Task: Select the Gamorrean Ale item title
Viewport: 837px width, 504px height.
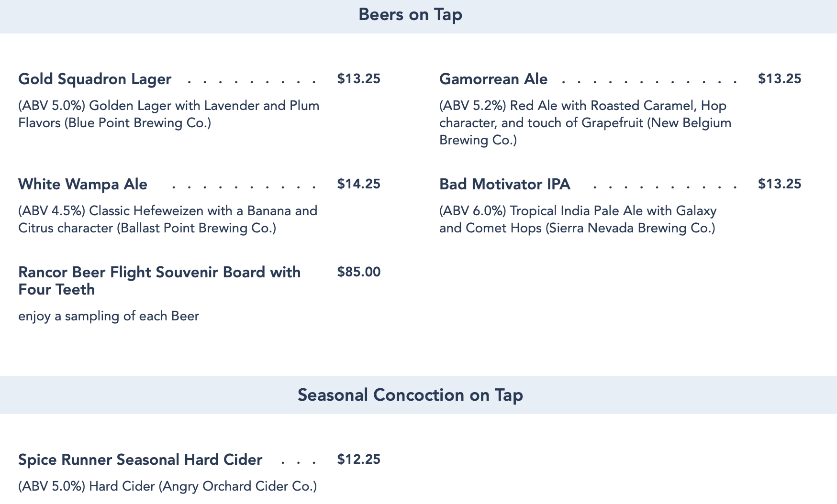Action: click(493, 79)
